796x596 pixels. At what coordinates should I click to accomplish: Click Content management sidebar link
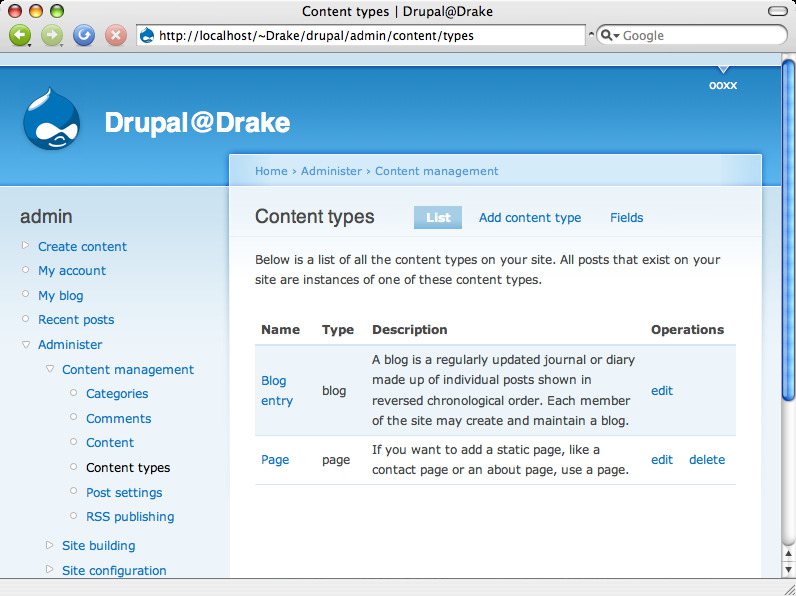pos(128,369)
